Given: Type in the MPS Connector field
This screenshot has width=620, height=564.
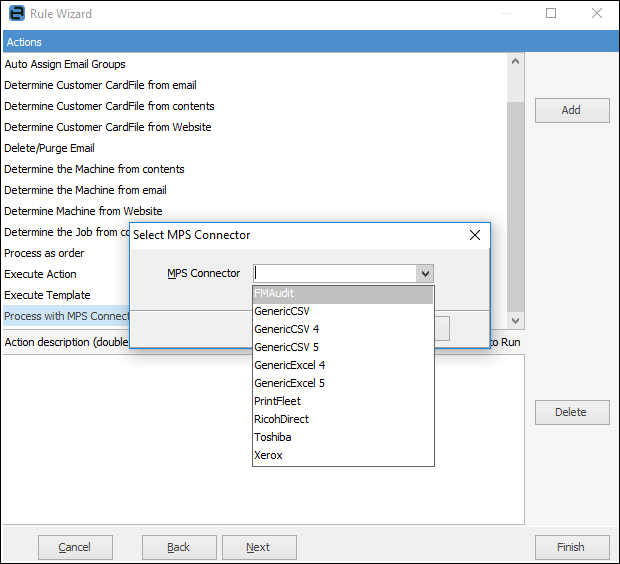Looking at the screenshot, I should 334,274.
